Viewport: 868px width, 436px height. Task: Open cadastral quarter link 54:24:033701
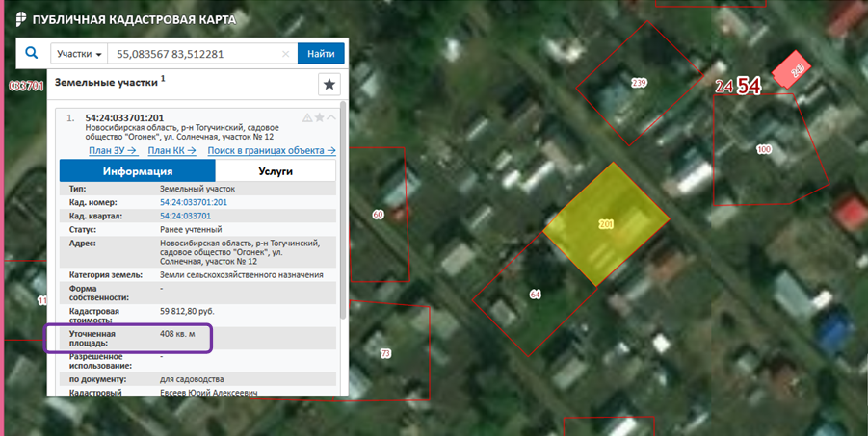pos(185,216)
